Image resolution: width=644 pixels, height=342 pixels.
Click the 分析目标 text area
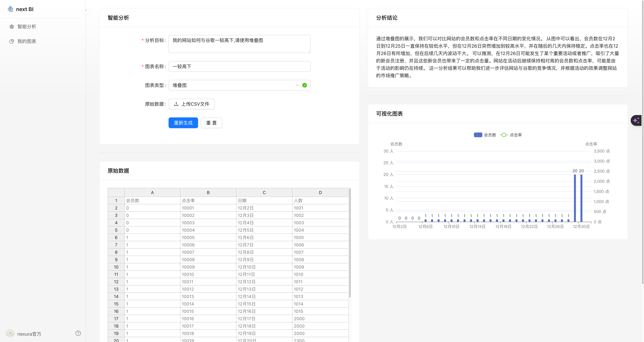[239, 44]
